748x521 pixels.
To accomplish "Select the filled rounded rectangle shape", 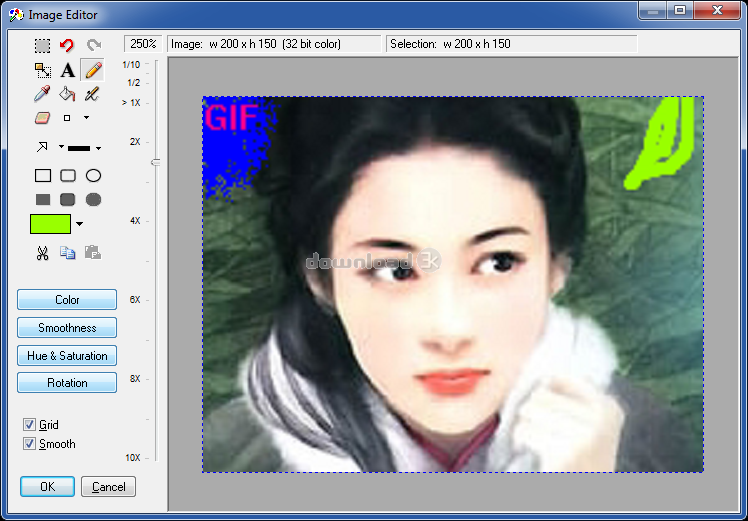I will pyautogui.click(x=68, y=199).
